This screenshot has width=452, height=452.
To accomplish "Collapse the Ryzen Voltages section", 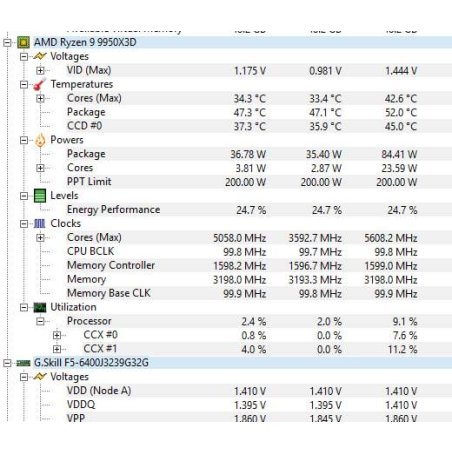I will pos(24,57).
